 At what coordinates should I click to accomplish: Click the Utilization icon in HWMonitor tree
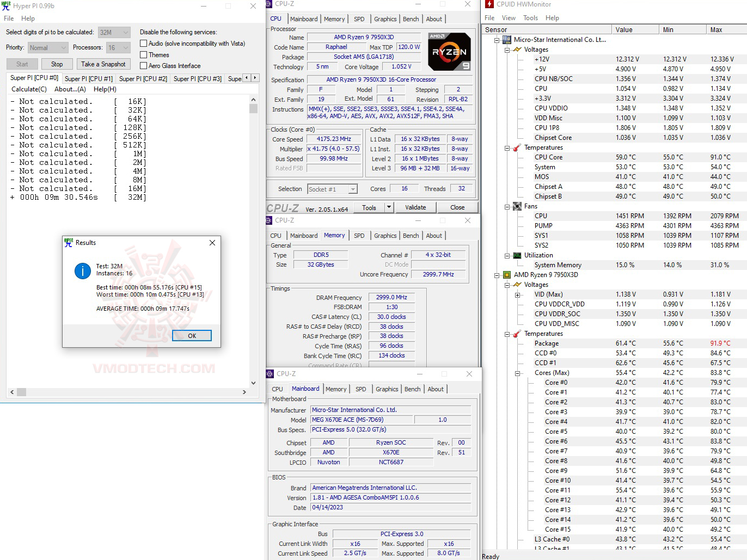(x=517, y=255)
